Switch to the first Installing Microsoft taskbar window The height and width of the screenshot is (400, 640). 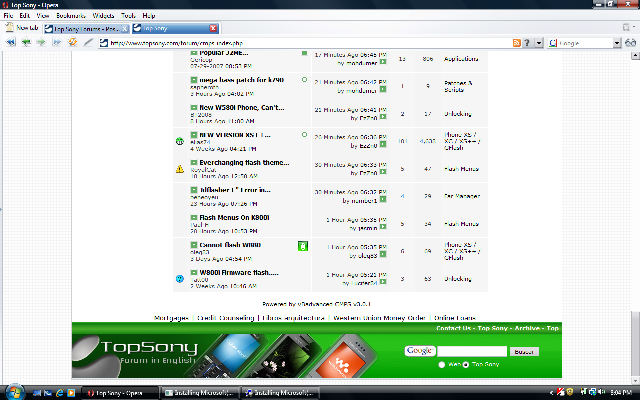(x=199, y=393)
